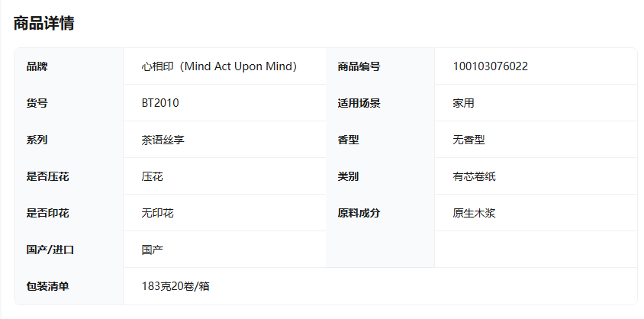Screen dimensions: 644x319
Task: Select the 类别 value 有芯卷纸
Action: pos(475,176)
